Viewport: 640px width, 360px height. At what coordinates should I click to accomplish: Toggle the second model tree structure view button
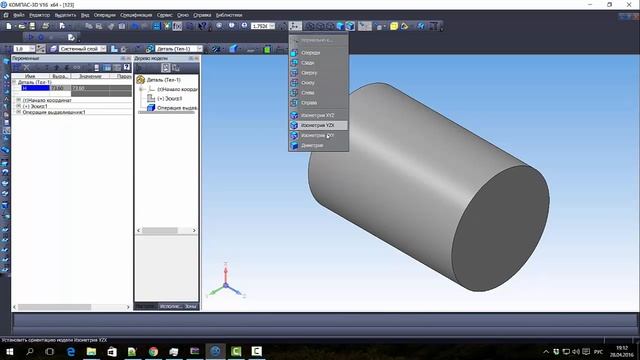tap(176, 68)
